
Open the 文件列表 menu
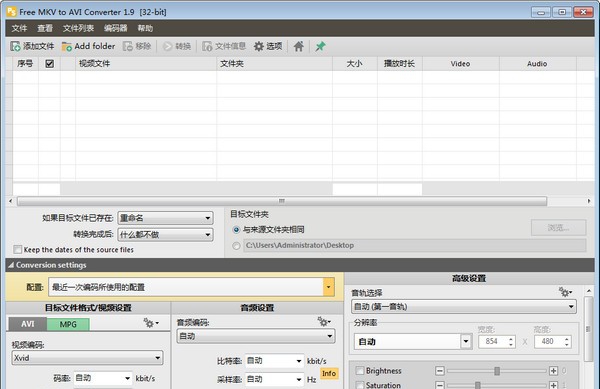pos(78,28)
